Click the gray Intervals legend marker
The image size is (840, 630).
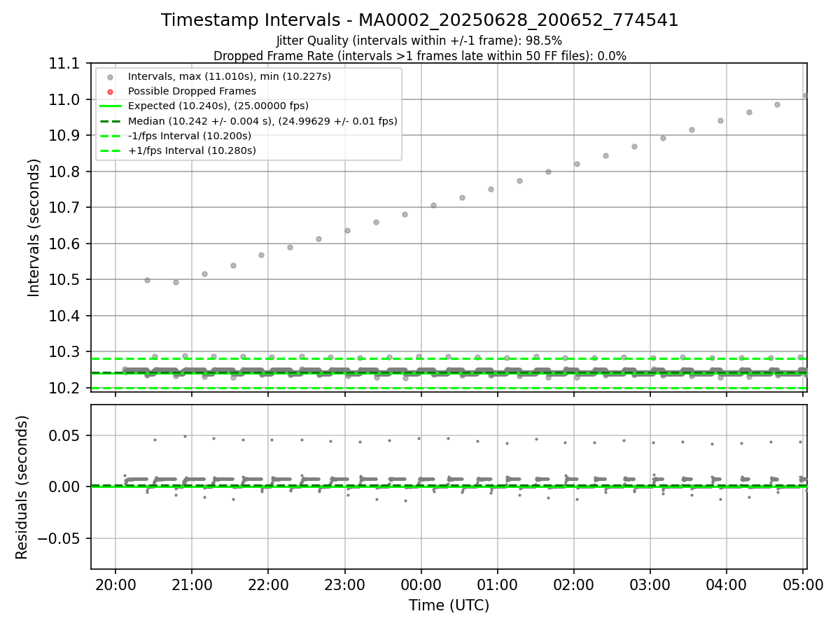[110, 76]
